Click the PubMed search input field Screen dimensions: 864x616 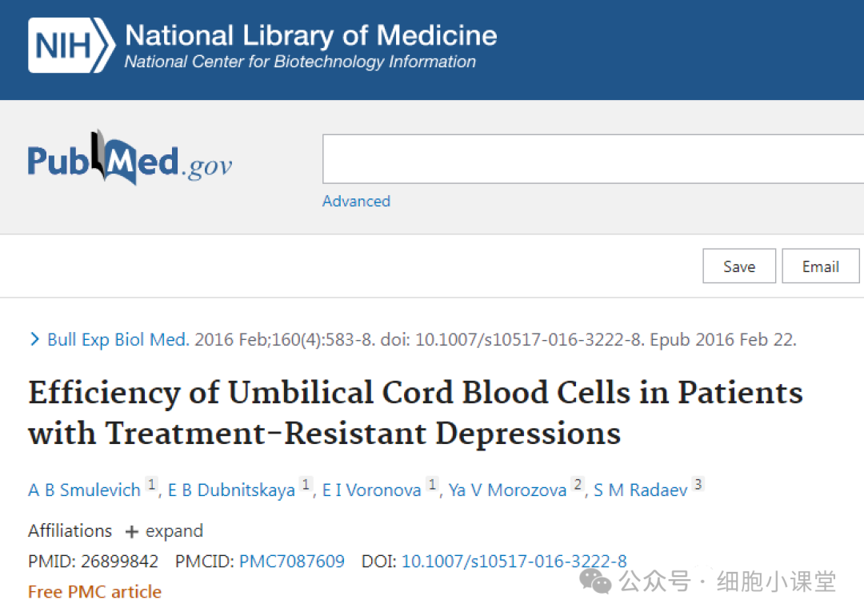coord(593,158)
